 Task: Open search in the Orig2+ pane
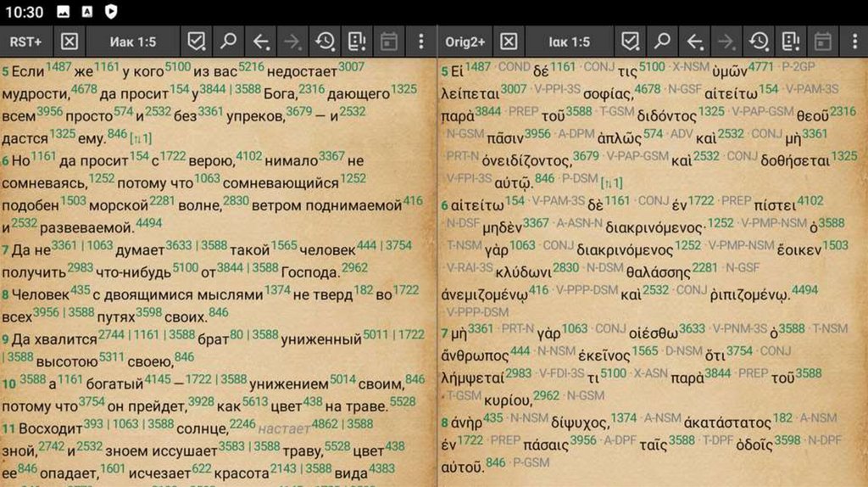tap(662, 41)
